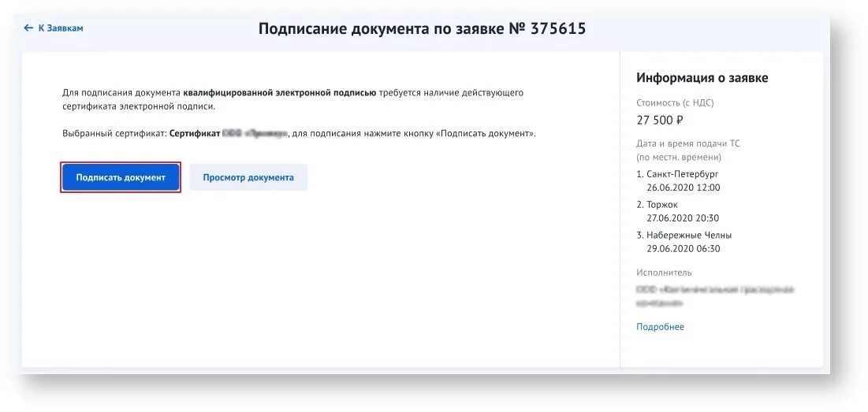Open Просмотр документа preview
Image resolution: width=868 pixels, height=412 pixels.
coord(248,177)
